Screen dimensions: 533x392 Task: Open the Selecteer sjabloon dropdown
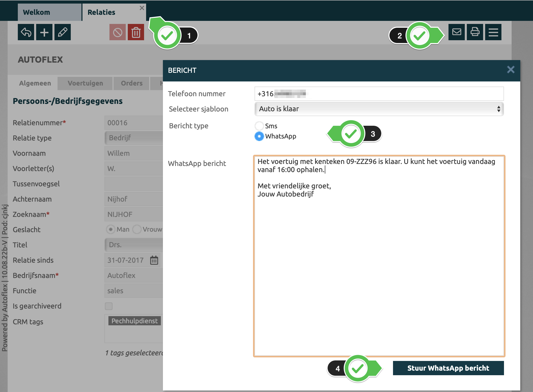[379, 109]
